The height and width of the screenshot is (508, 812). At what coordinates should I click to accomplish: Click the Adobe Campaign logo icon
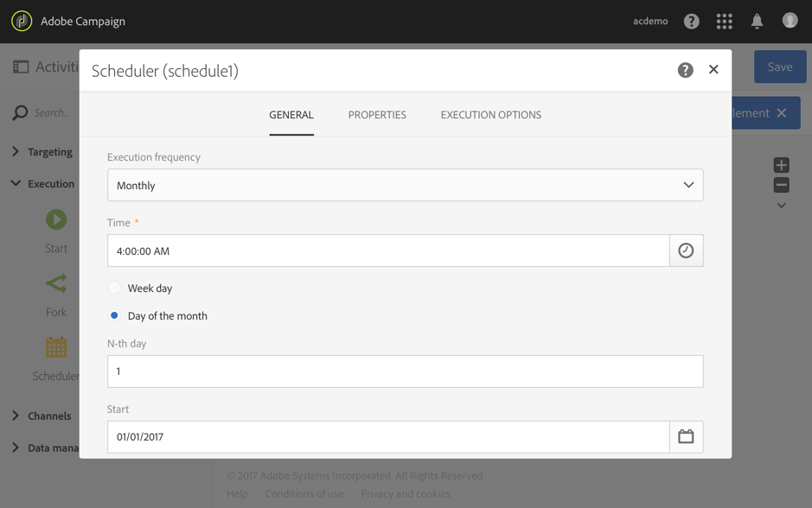coord(22,22)
